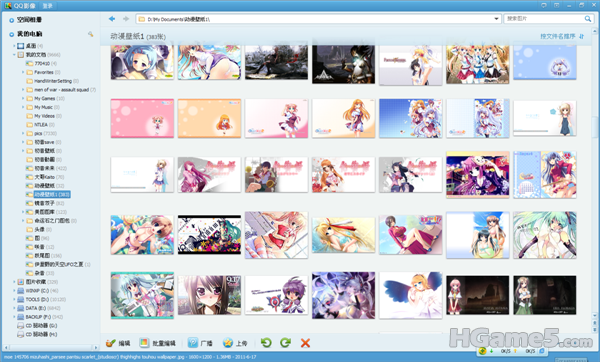600x362 pixels.
Task: Open the 我的电脑 section
Action: 29,34
